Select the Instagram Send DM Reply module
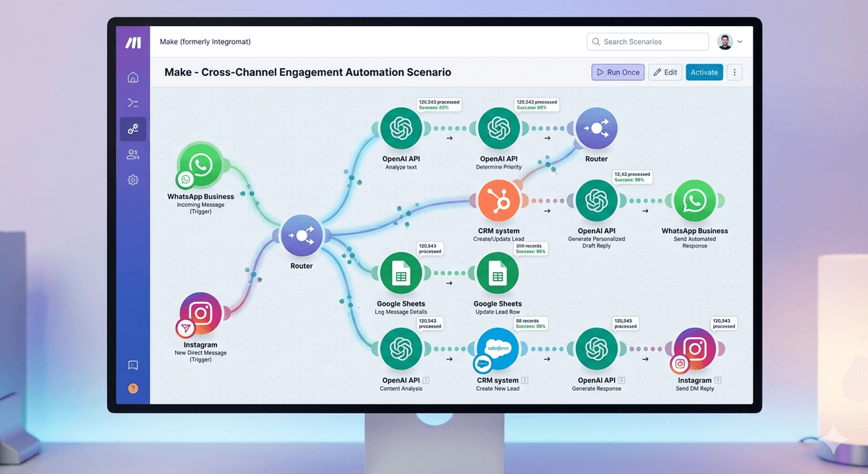Screen dimensions: 868x474 point(694,349)
